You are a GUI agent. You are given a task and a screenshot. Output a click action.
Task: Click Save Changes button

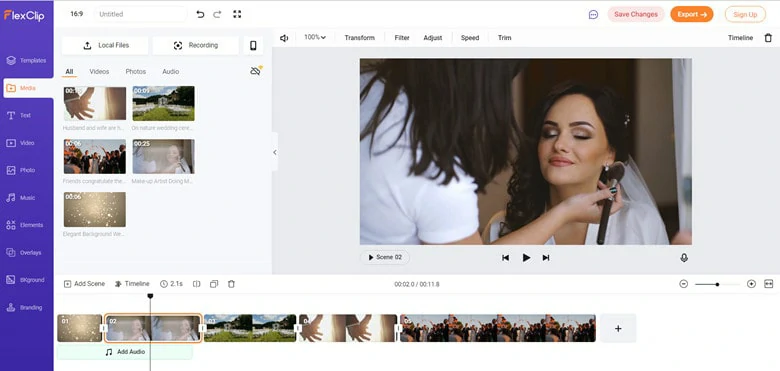[636, 14]
